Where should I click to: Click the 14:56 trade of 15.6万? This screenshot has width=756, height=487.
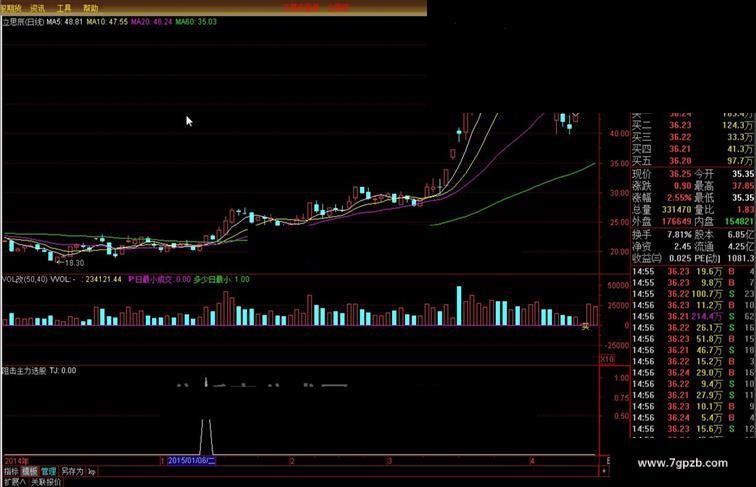click(692, 429)
